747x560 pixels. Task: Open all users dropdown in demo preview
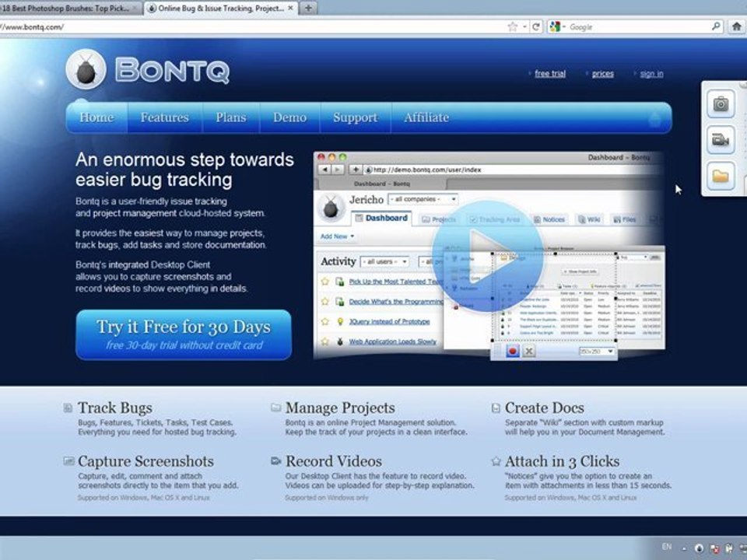(x=385, y=261)
